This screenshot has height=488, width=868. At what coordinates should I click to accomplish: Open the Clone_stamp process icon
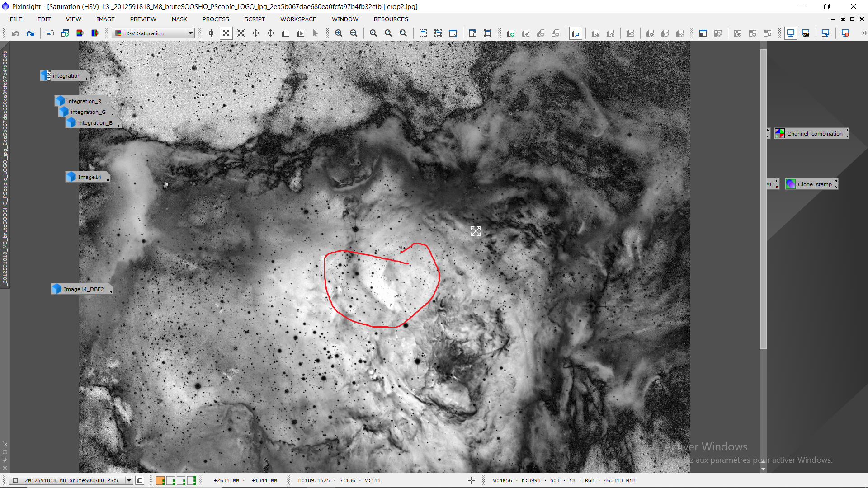[812, 184]
